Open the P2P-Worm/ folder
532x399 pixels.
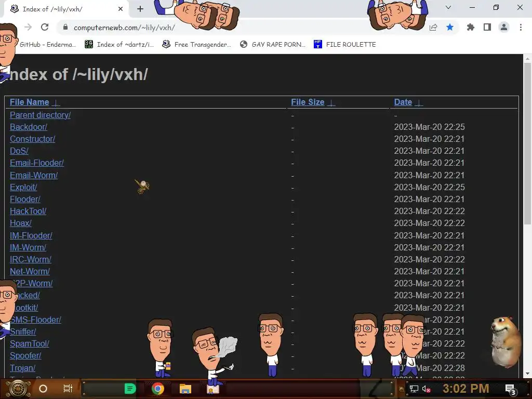tap(34, 283)
